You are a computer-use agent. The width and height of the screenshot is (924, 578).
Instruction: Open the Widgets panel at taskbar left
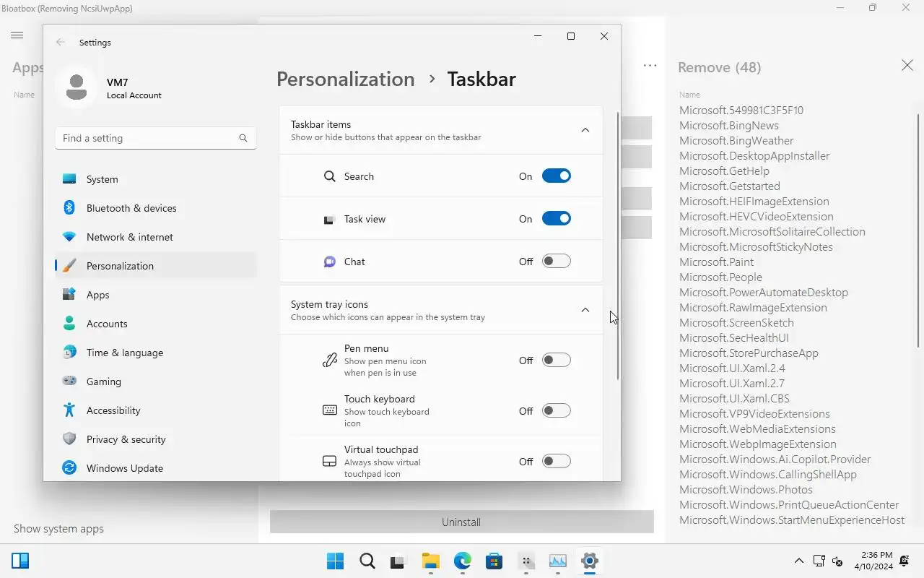20,561
